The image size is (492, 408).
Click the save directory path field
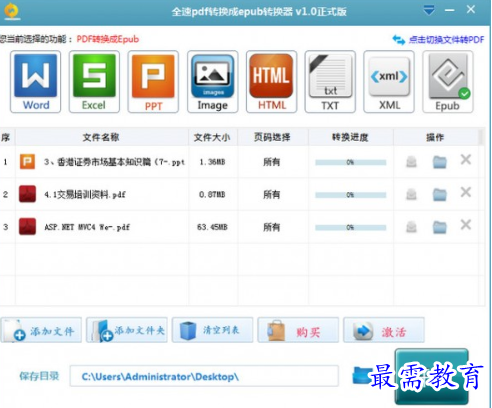tap(204, 376)
